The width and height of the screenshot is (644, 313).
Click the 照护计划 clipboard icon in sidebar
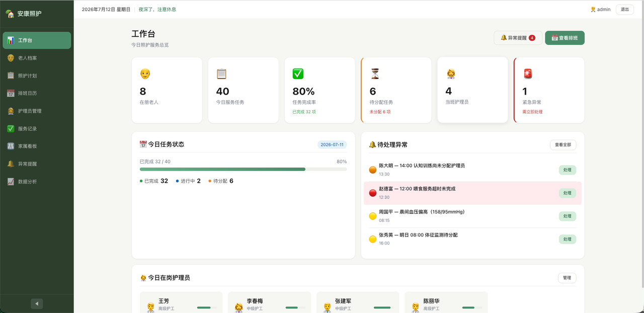(11, 75)
